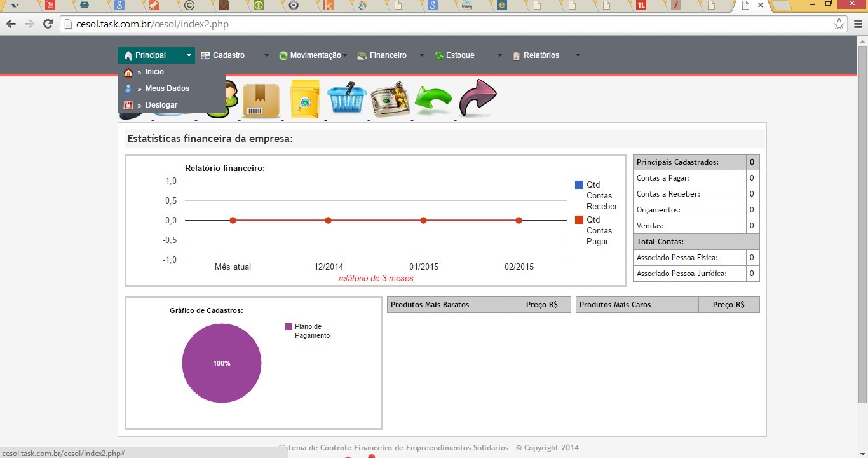868x458 pixels.
Task: Click the browser address bar URL
Action: click(x=153, y=24)
